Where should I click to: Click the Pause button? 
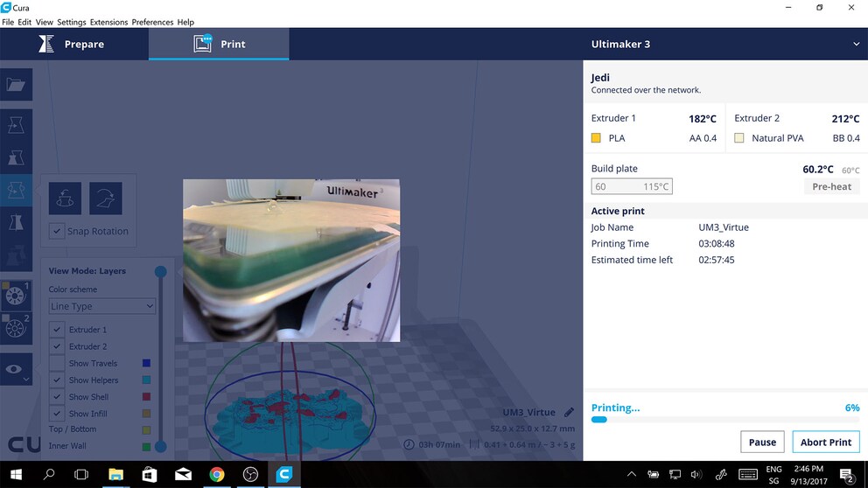(x=762, y=442)
